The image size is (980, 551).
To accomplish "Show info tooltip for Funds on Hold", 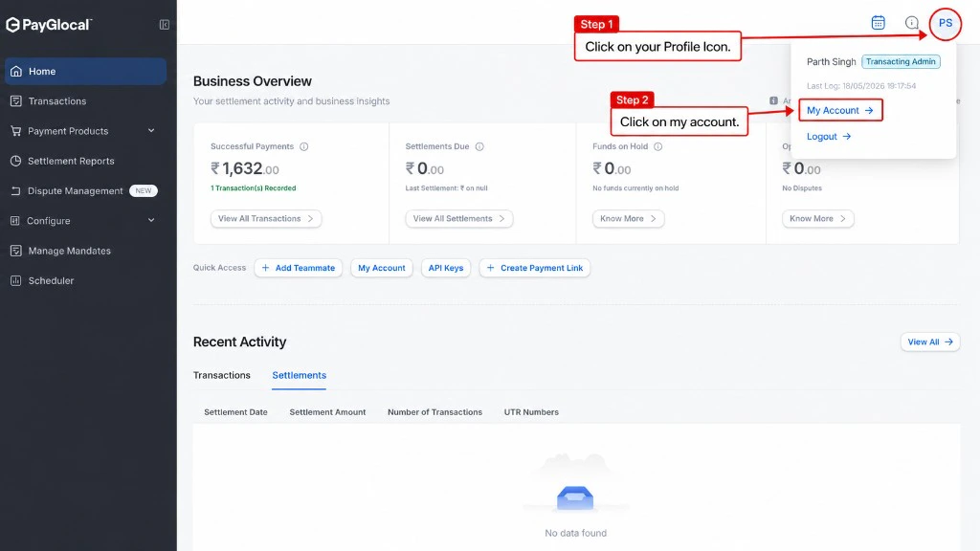I will [x=658, y=146].
